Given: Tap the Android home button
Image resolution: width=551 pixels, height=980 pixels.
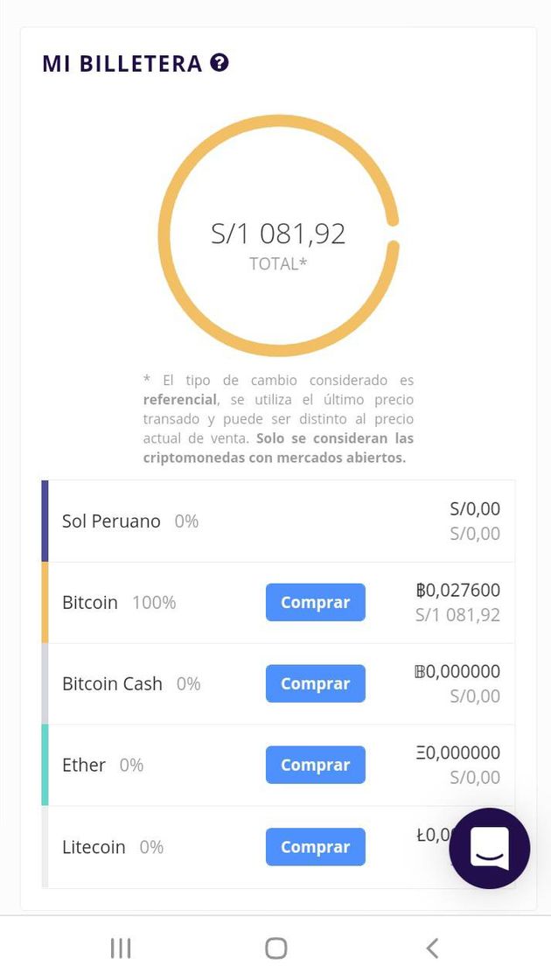Looking at the screenshot, I should pyautogui.click(x=275, y=948).
